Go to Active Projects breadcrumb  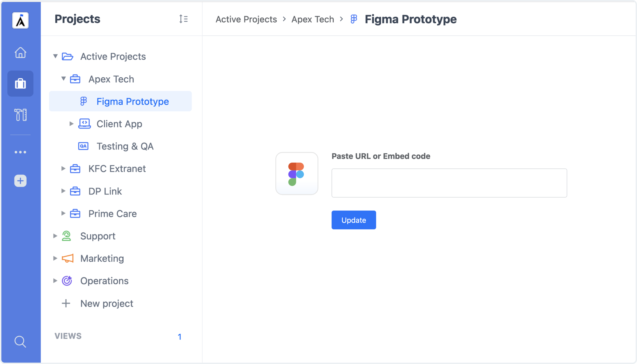[x=246, y=19]
